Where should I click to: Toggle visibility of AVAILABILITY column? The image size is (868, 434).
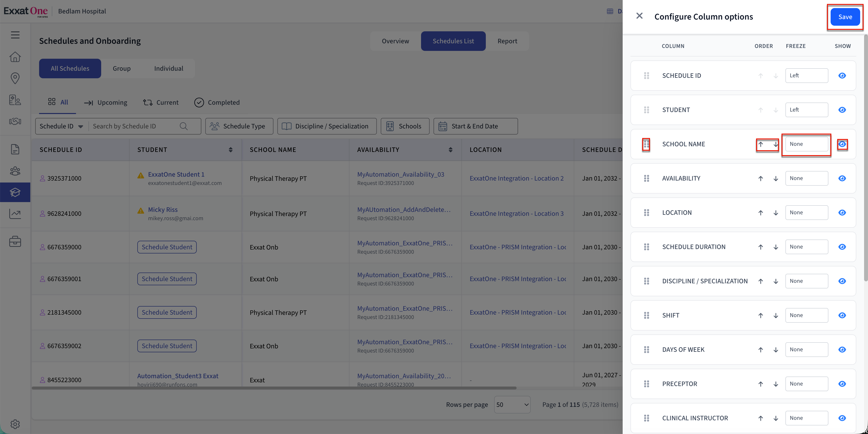(842, 178)
